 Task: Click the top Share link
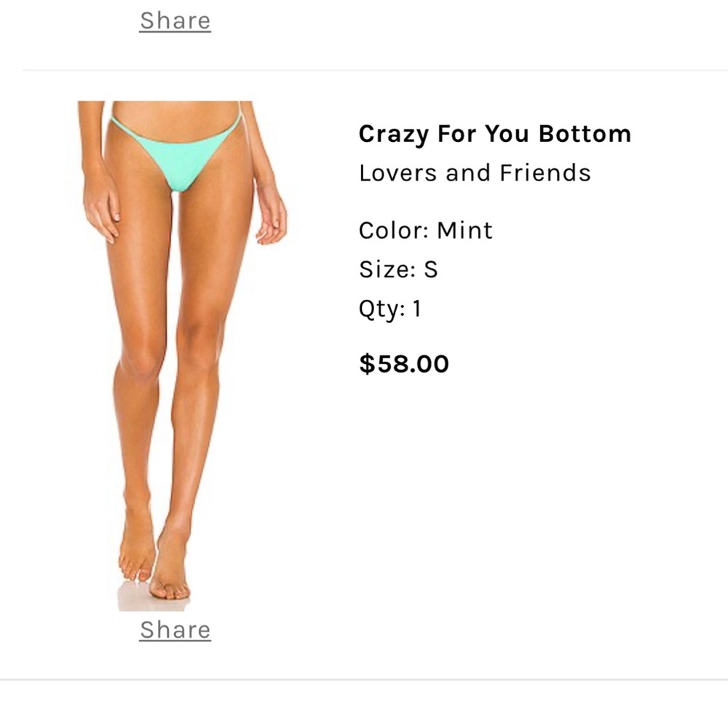(x=174, y=20)
